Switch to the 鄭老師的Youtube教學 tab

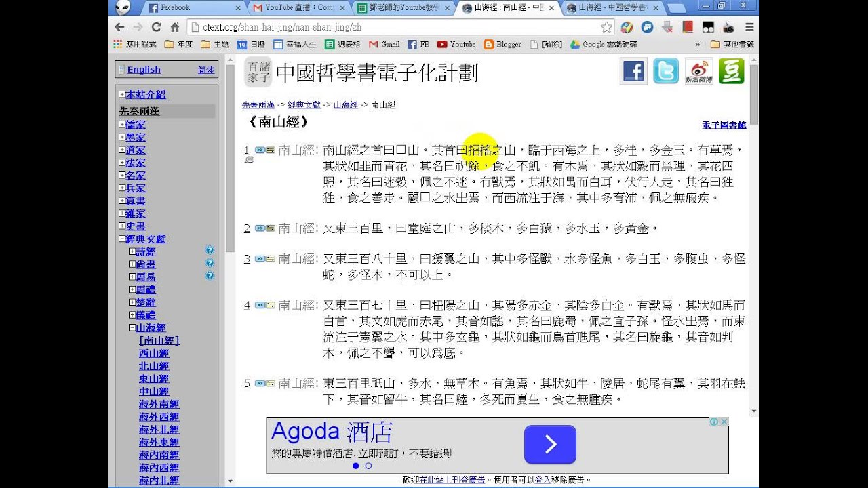pos(403,8)
